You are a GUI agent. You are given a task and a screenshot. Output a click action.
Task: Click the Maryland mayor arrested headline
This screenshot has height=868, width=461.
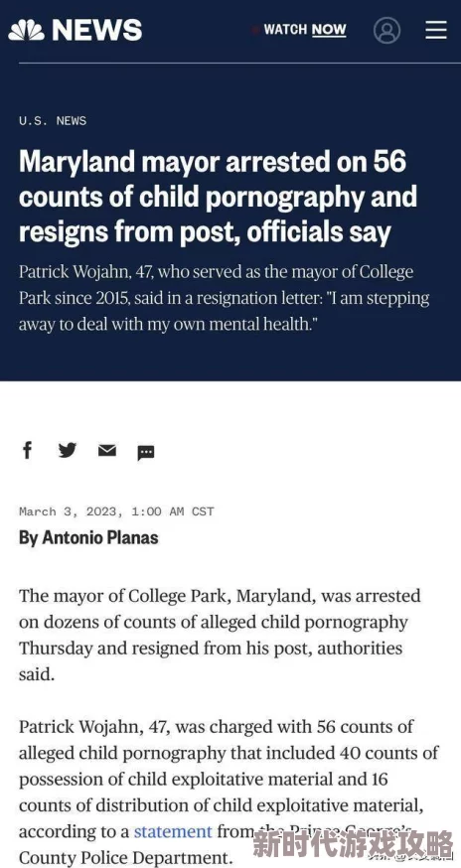(218, 198)
